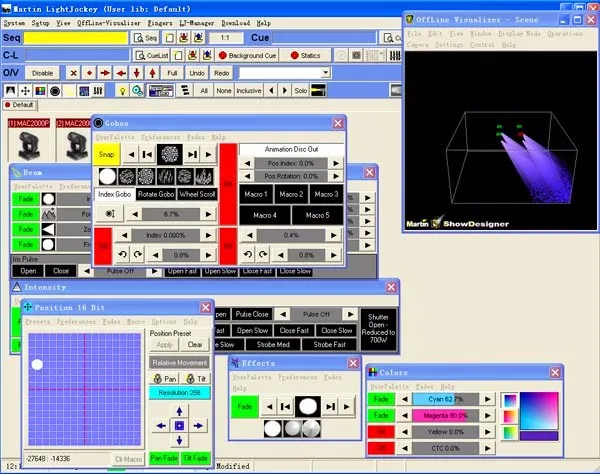The image size is (600, 474).
Task: Click the light bulb lamp icon
Action: pyautogui.click(x=122, y=91)
